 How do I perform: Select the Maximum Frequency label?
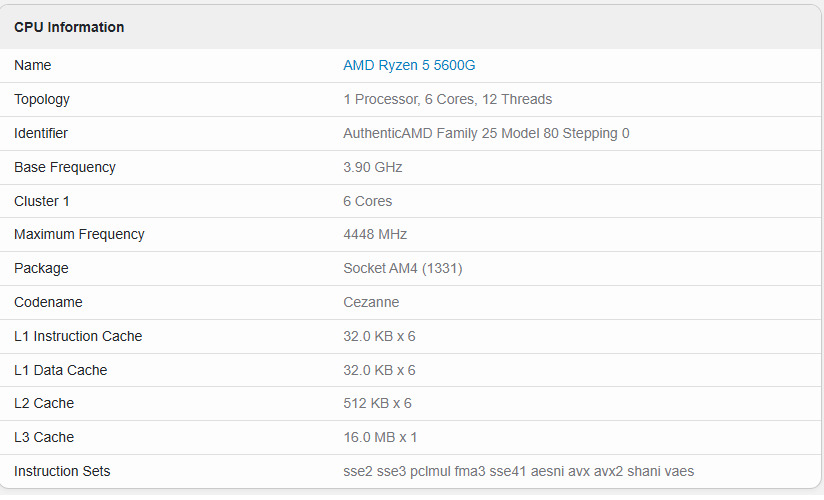pyautogui.click(x=79, y=234)
